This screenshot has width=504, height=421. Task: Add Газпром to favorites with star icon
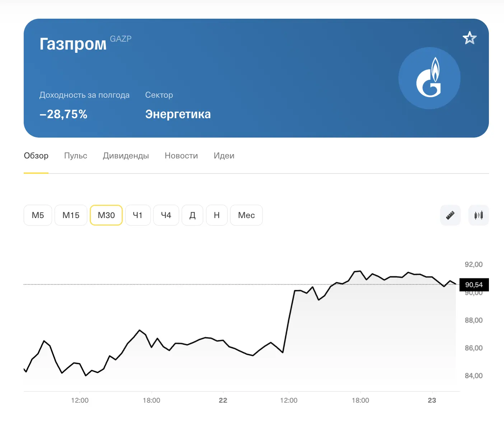tap(470, 38)
